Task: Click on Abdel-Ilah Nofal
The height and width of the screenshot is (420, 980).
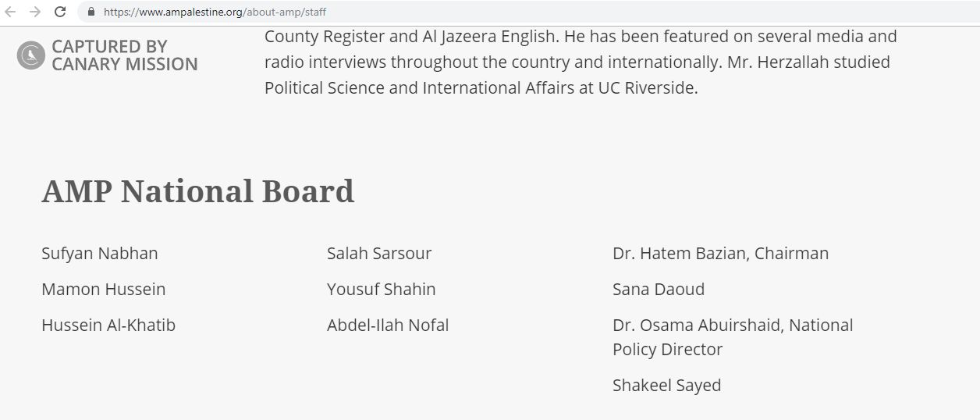Action: point(388,325)
